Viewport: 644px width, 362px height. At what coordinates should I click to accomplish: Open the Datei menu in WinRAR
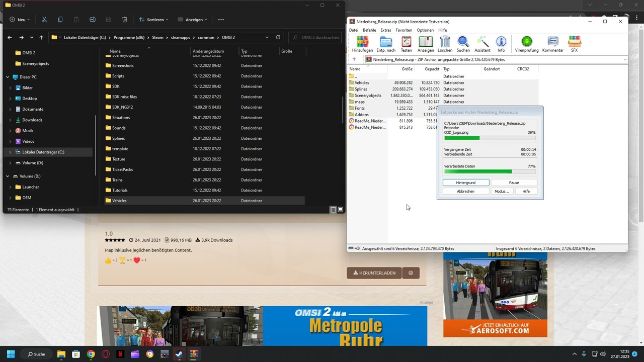pyautogui.click(x=354, y=30)
